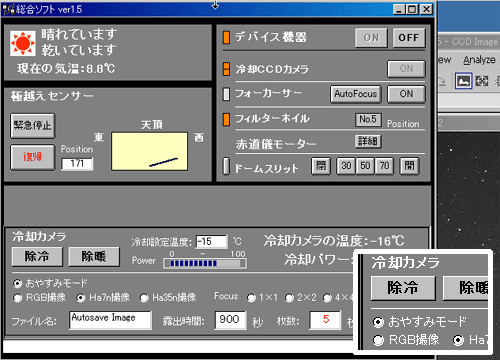Open 詳細 for 赤道儀モーター
Screen dimensions: 500x360
[x=368, y=141]
